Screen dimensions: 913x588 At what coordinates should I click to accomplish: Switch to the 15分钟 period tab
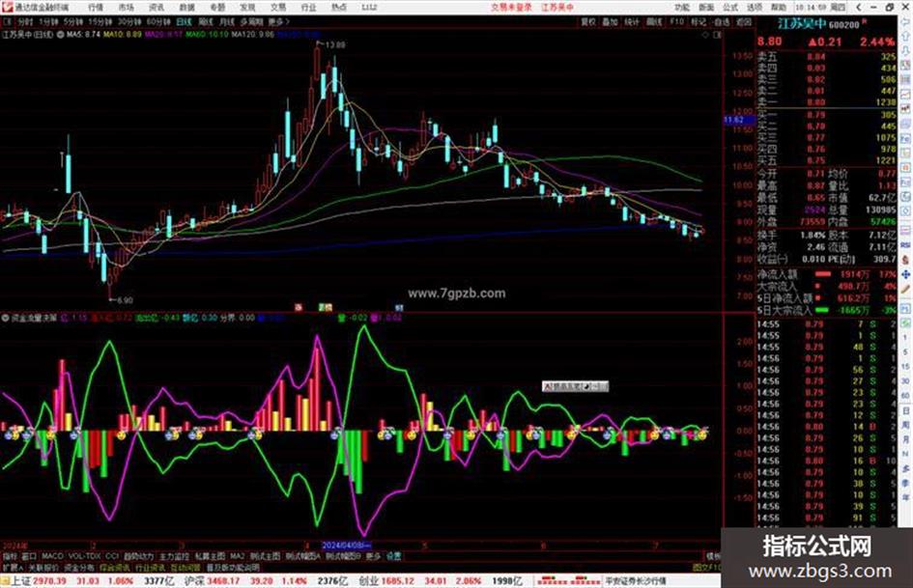[x=100, y=22]
